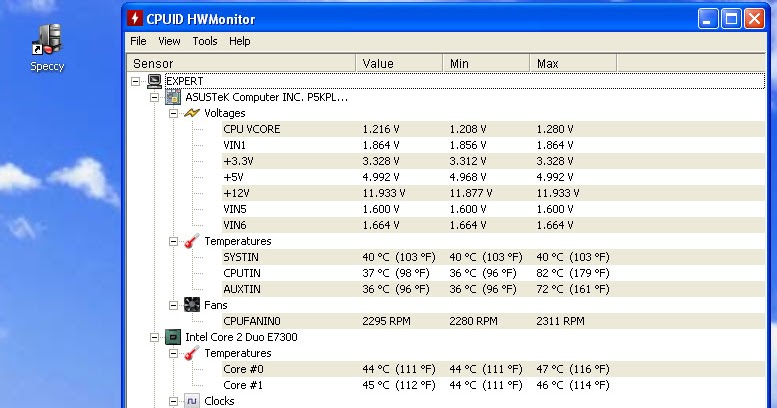Click the 2311 RPM max value
The image size is (777, 408).
(x=560, y=321)
